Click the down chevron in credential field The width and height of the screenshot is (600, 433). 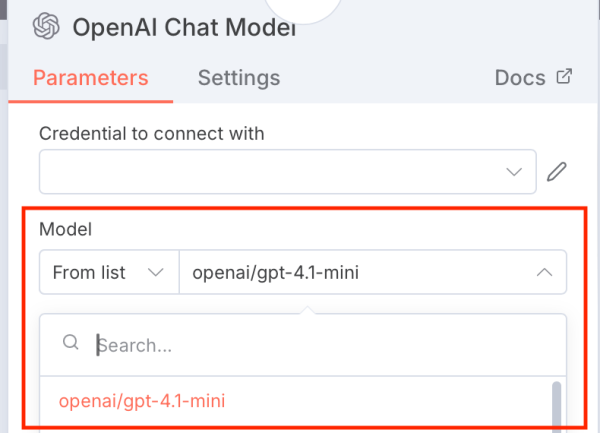[x=515, y=172]
